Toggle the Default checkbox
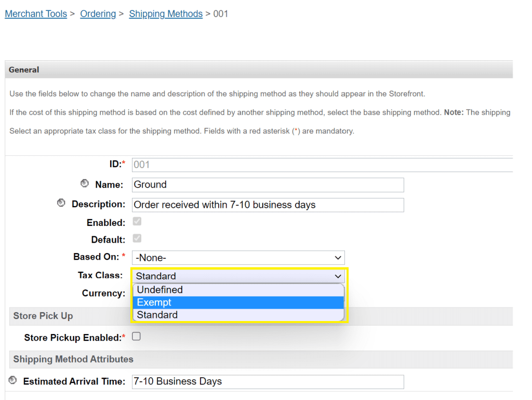This screenshot has height=400, width=532. tap(137, 239)
